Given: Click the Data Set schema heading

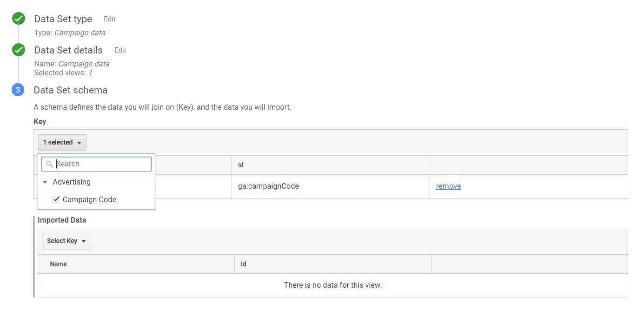Looking at the screenshot, I should tap(71, 90).
